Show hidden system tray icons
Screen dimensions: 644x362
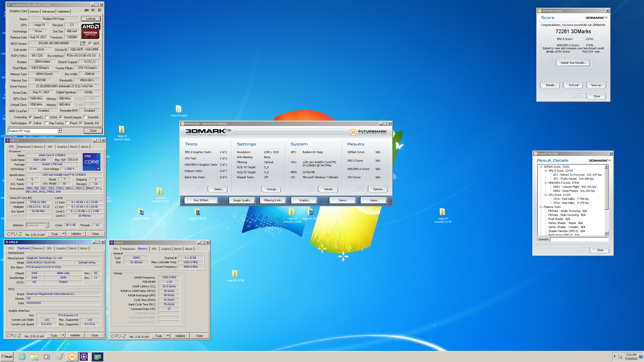coord(615,356)
